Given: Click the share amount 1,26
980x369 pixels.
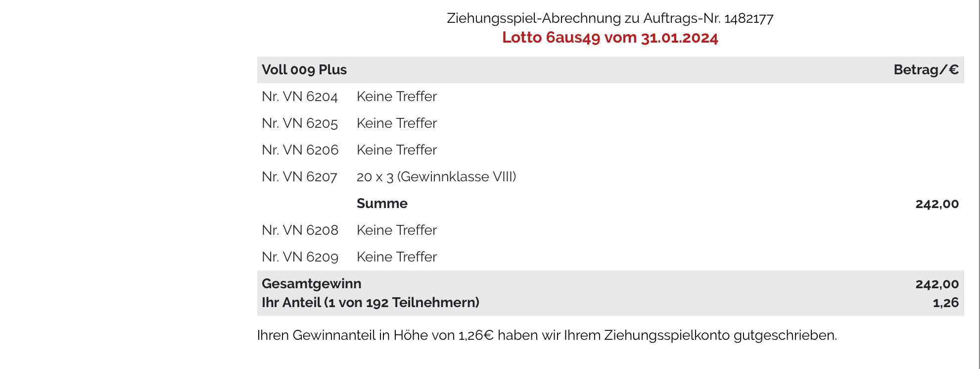Looking at the screenshot, I should (x=946, y=303).
